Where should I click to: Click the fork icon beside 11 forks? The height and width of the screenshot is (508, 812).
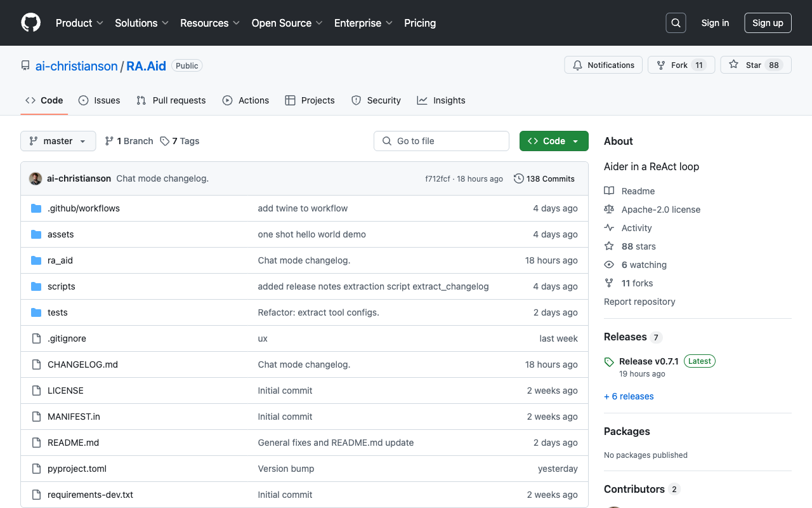[609, 283]
